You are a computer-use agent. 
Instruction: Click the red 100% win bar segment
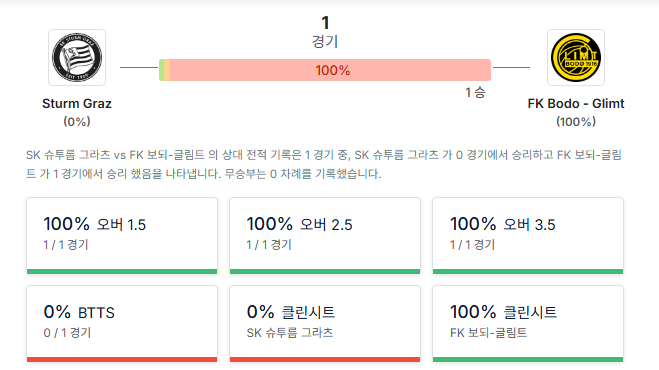coord(330,70)
